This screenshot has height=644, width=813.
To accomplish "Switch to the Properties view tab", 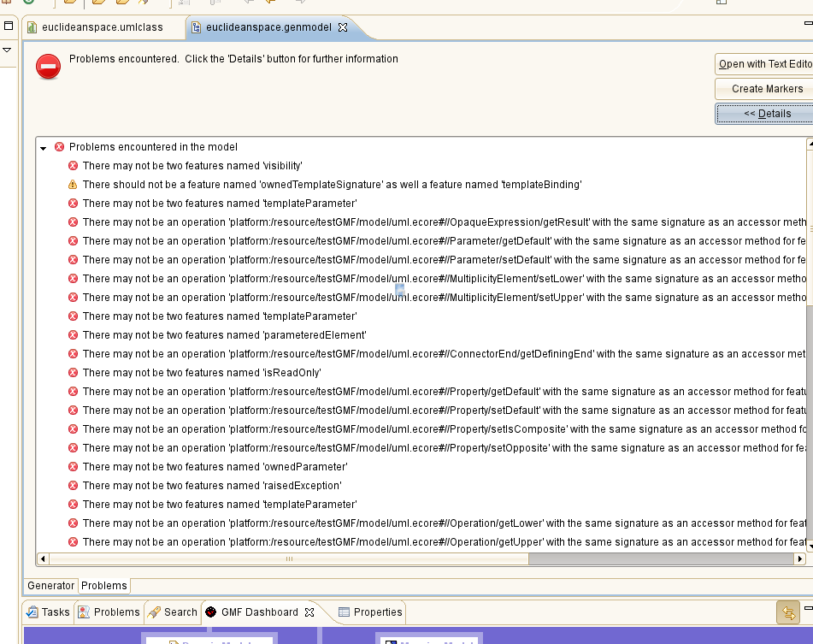I will pos(370,612).
